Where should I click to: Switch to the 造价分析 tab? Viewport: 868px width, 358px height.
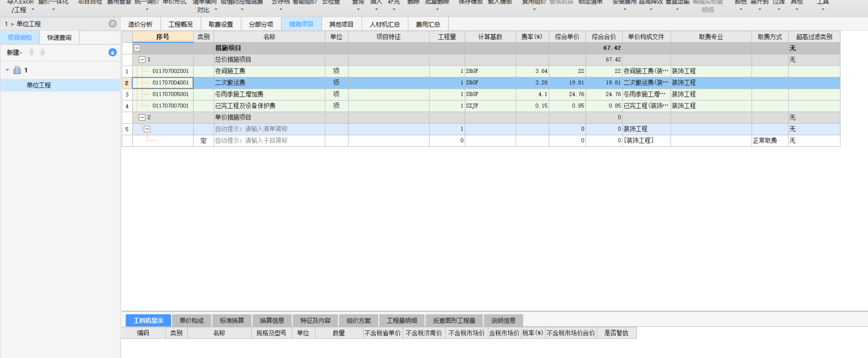click(140, 24)
